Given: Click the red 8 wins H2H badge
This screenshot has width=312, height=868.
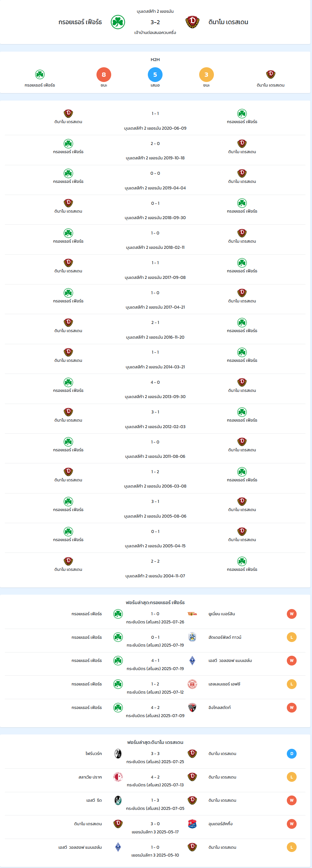Looking at the screenshot, I should (104, 74).
